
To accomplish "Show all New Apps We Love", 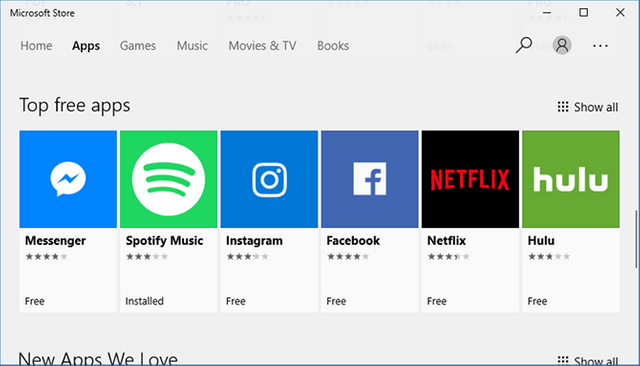I will pyautogui.click(x=588, y=360).
